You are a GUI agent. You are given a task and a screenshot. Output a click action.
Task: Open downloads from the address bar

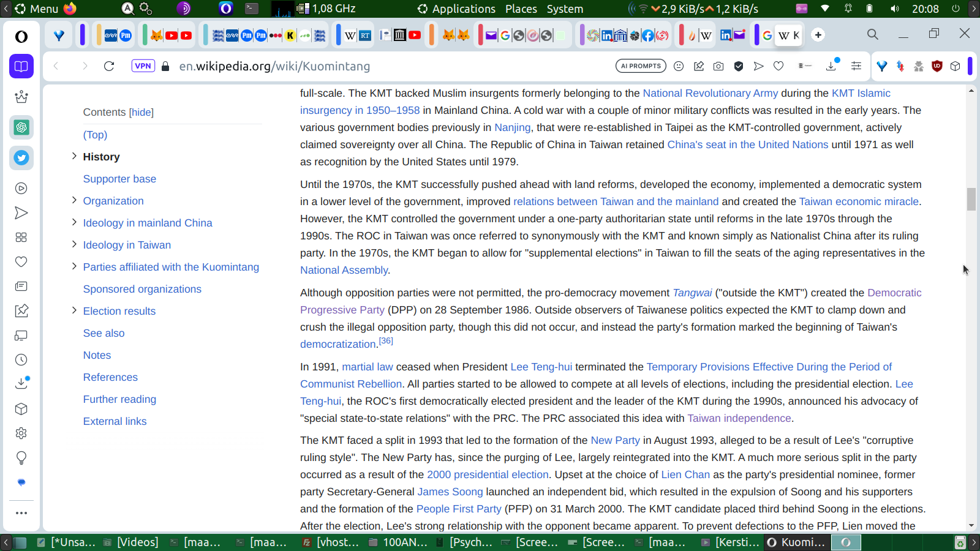click(x=831, y=66)
